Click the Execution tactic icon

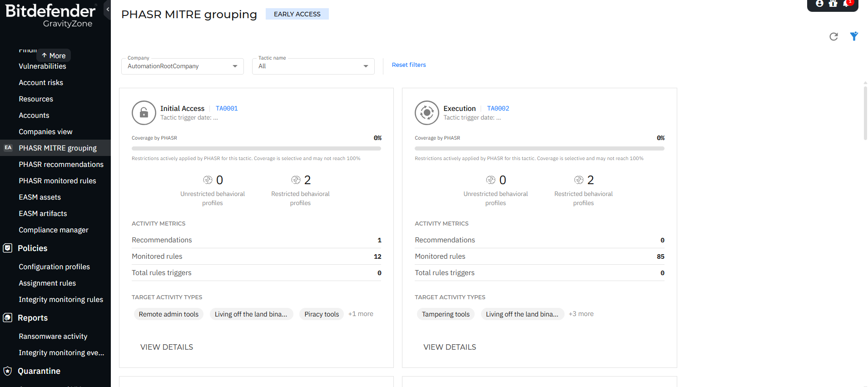point(427,113)
